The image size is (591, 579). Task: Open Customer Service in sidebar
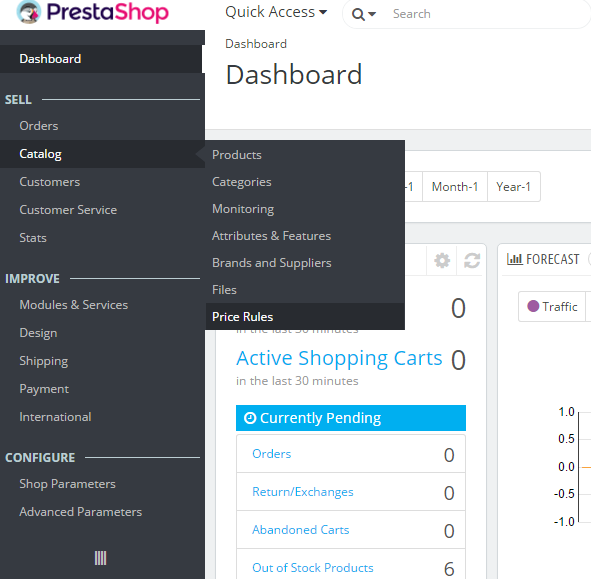[68, 210]
